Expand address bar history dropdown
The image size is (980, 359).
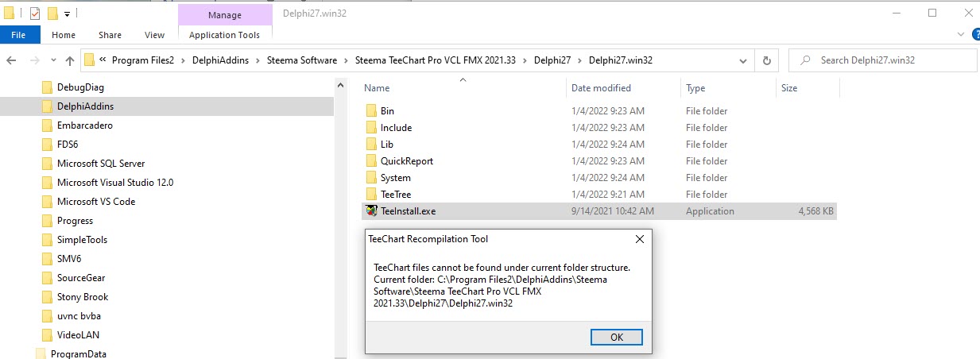click(743, 60)
